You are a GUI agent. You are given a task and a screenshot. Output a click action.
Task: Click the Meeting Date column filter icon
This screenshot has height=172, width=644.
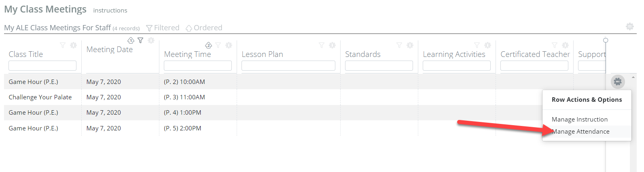pyautogui.click(x=140, y=40)
